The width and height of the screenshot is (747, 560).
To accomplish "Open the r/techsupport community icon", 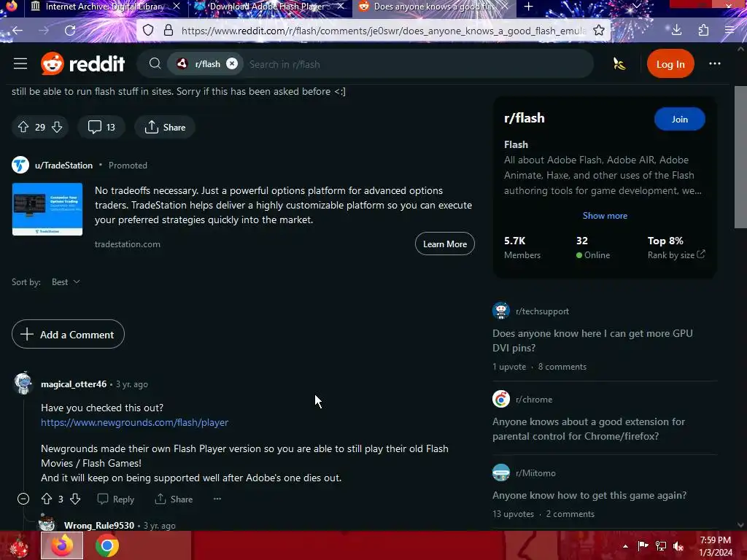I will [x=500, y=311].
